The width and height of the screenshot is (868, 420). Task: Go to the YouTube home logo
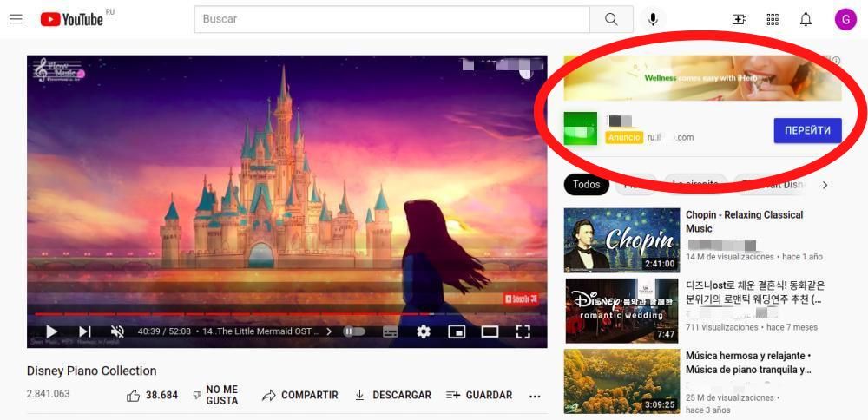[x=72, y=19]
